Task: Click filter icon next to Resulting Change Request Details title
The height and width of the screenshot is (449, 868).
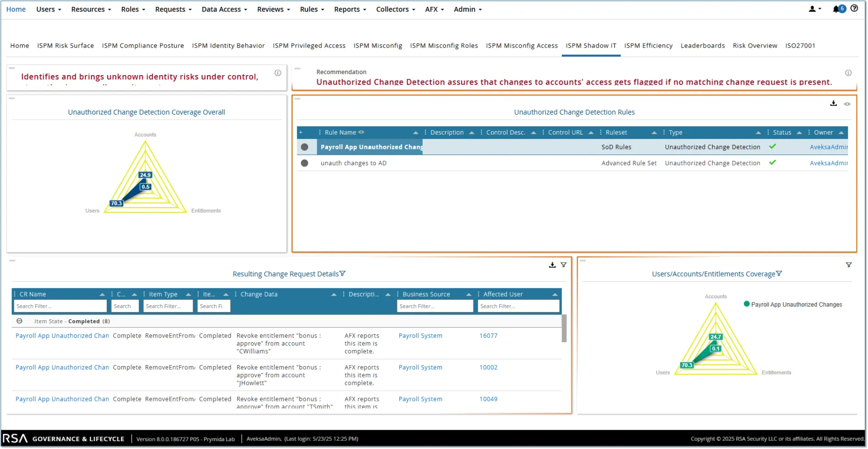Action: [343, 274]
